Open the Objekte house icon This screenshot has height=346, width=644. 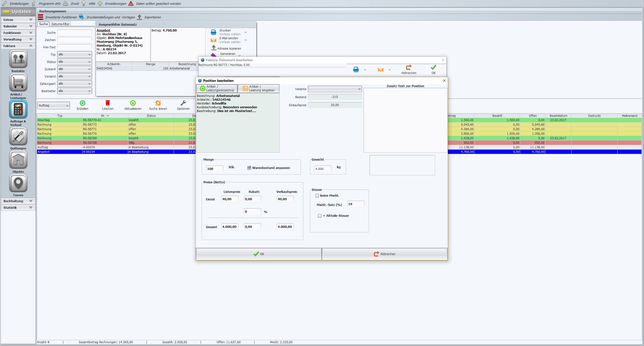[18, 160]
